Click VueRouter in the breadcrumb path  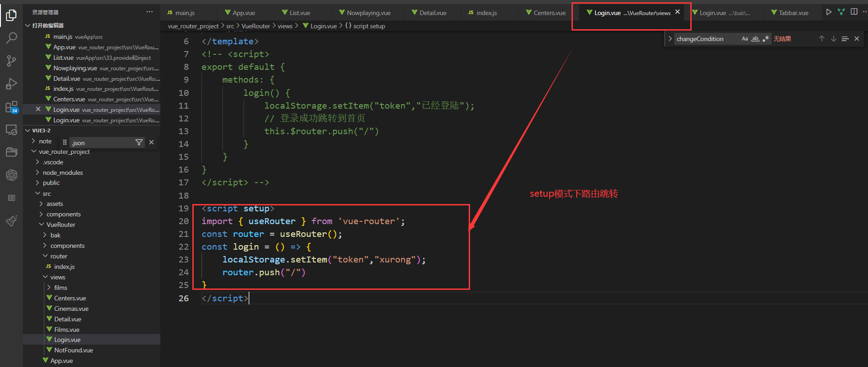tap(256, 26)
